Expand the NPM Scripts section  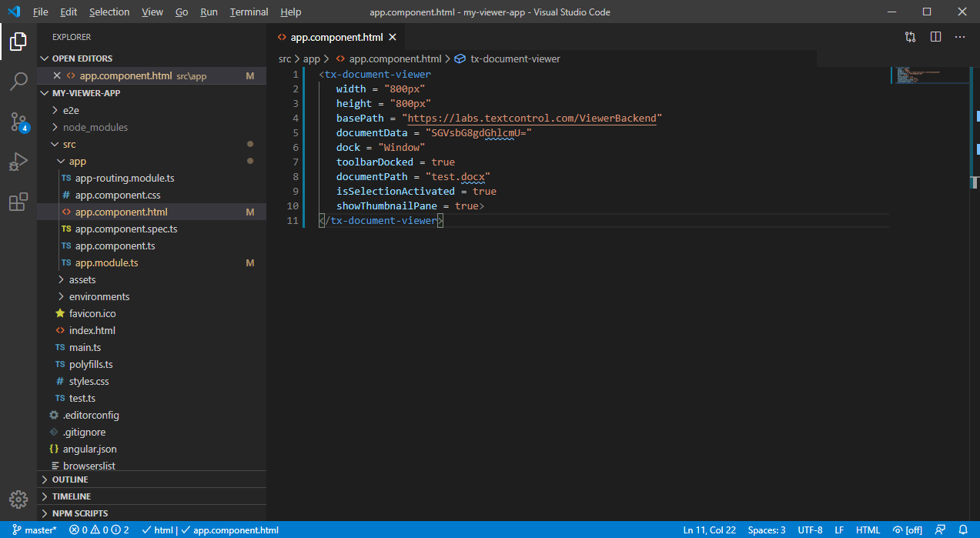(152, 513)
